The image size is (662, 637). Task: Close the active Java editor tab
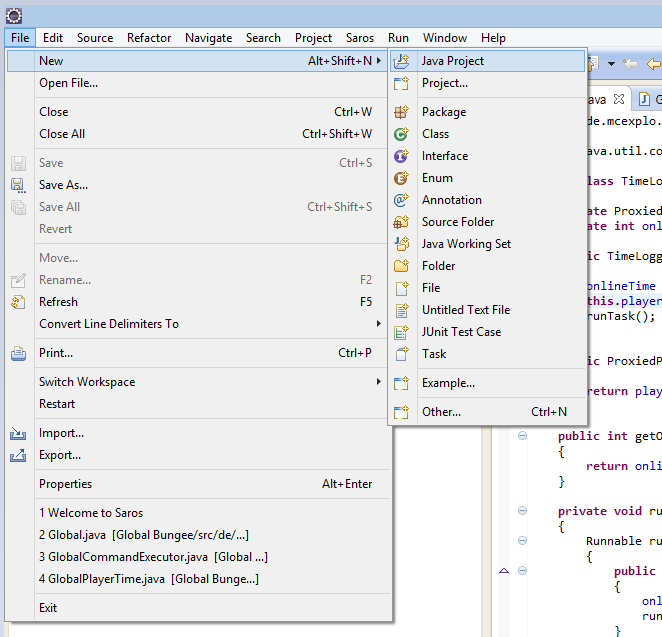[x=619, y=99]
